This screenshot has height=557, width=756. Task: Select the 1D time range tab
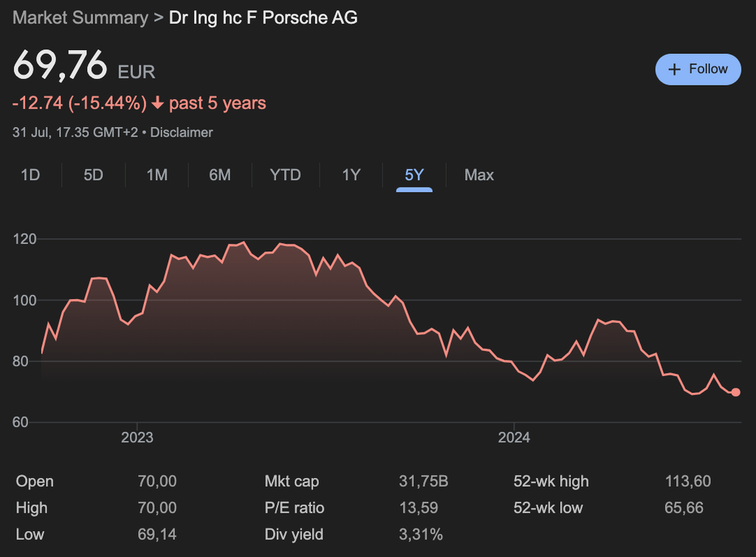point(30,175)
